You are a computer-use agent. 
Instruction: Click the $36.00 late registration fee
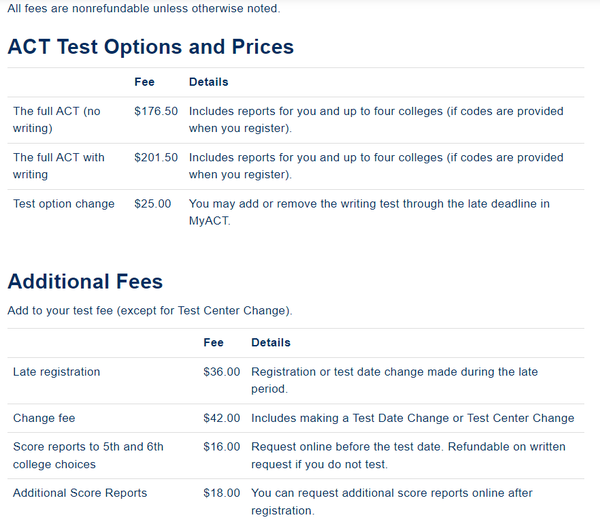pos(222,372)
